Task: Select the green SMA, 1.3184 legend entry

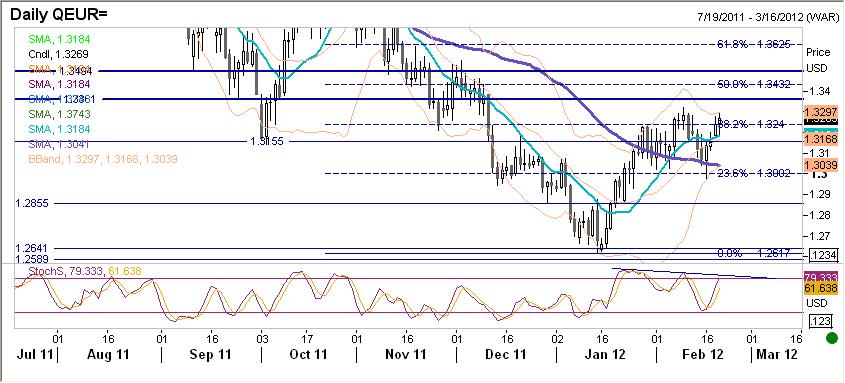Action: point(59,39)
